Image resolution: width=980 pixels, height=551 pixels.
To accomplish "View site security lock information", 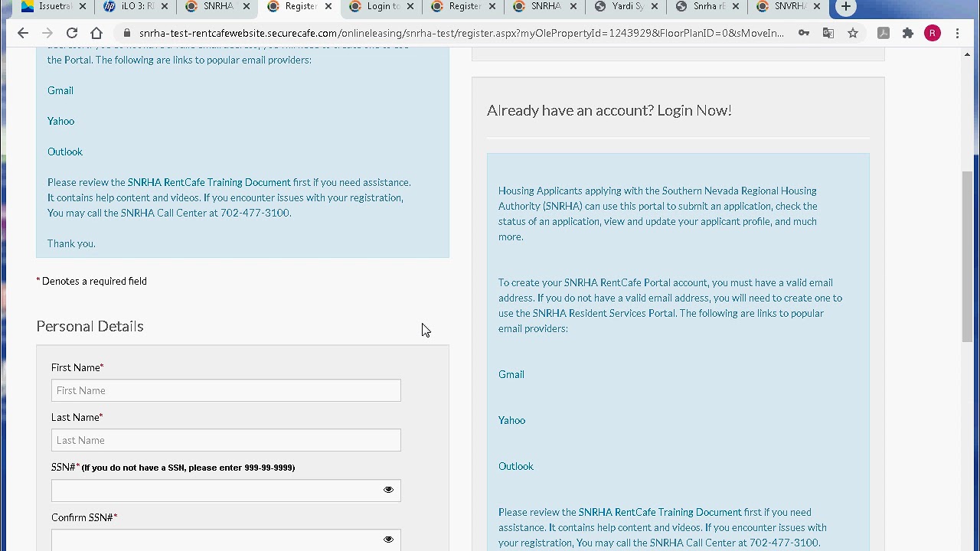I will pos(127,33).
